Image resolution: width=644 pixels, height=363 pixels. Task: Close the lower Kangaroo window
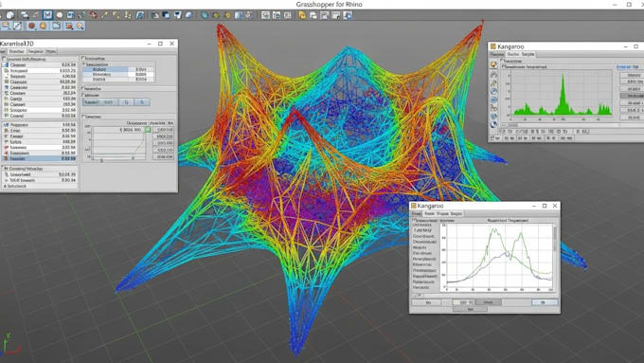[x=555, y=206]
